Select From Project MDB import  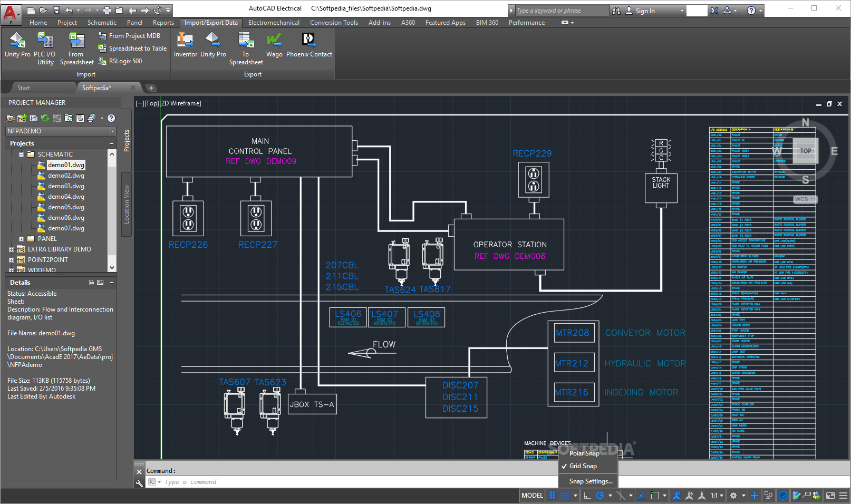coord(129,36)
